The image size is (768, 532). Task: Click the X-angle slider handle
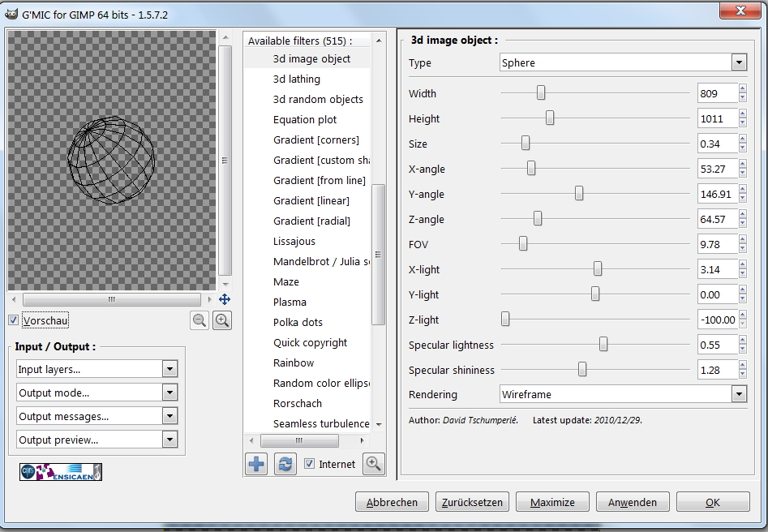(x=531, y=168)
